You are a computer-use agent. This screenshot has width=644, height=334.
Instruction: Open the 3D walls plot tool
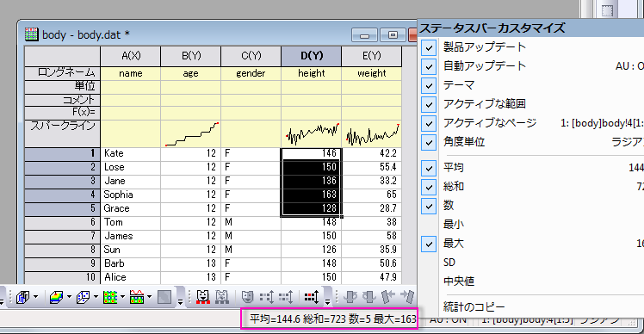pyautogui.click(x=22, y=297)
